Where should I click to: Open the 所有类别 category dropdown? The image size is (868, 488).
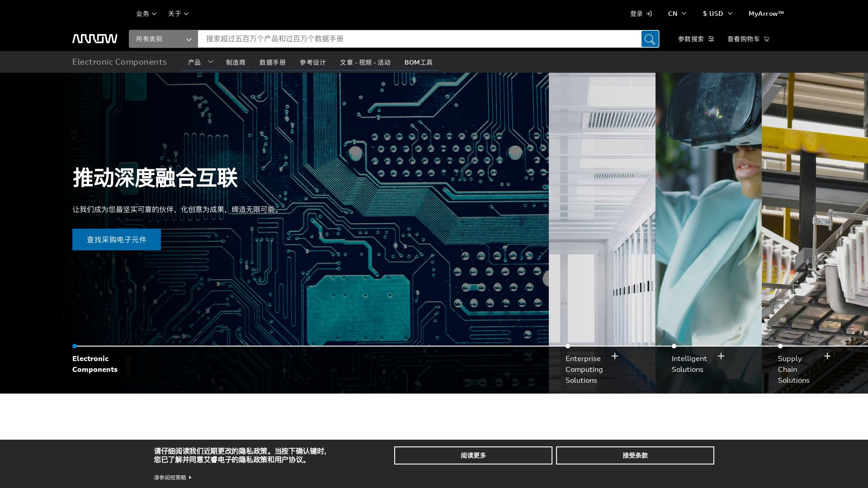pyautogui.click(x=163, y=39)
